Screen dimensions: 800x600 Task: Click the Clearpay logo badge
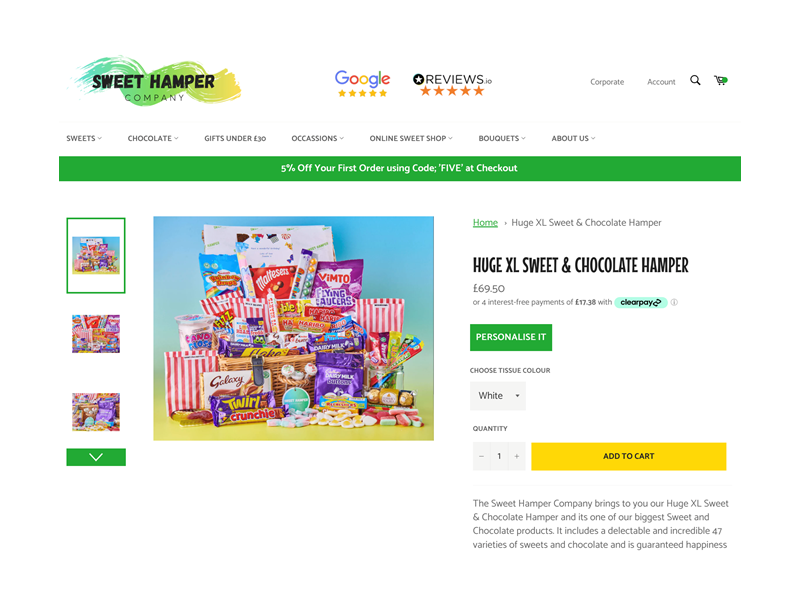(640, 302)
